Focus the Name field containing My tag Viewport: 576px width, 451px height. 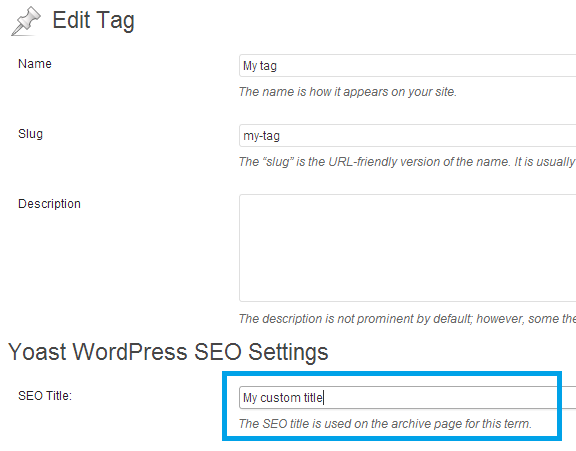pos(407,66)
